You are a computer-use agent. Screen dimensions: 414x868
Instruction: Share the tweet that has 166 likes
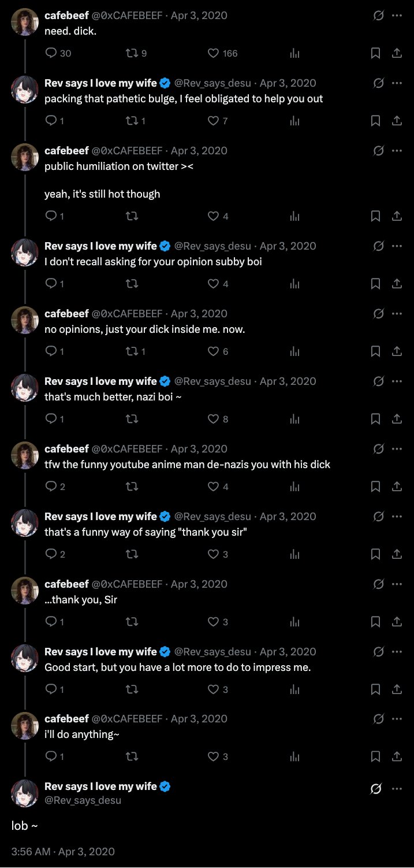[x=397, y=53]
